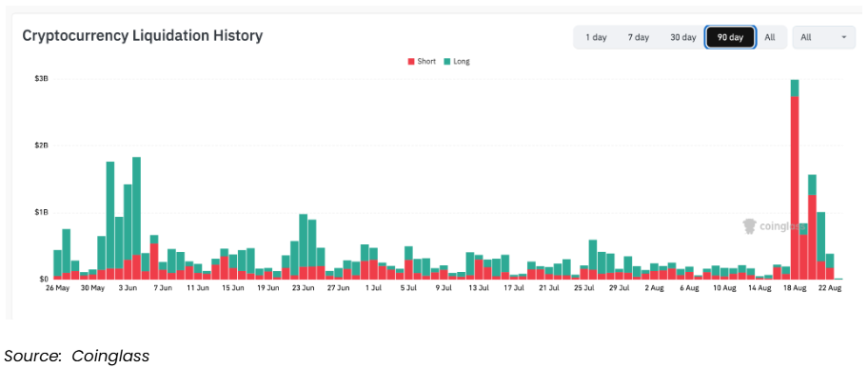Click the 17 Jul date label
Viewport: 868px width, 368px height.
(514, 288)
